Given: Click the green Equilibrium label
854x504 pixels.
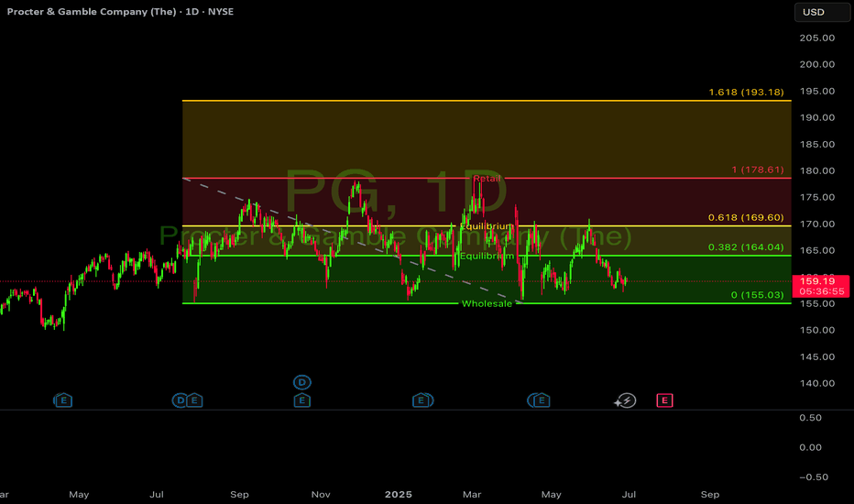Looking at the screenshot, I should 487,256.
